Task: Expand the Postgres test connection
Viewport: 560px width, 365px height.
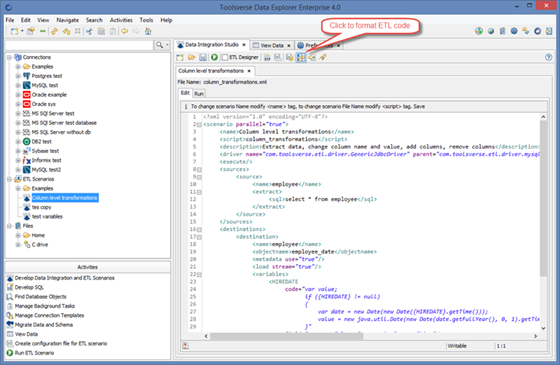Action: pyautogui.click(x=18, y=76)
